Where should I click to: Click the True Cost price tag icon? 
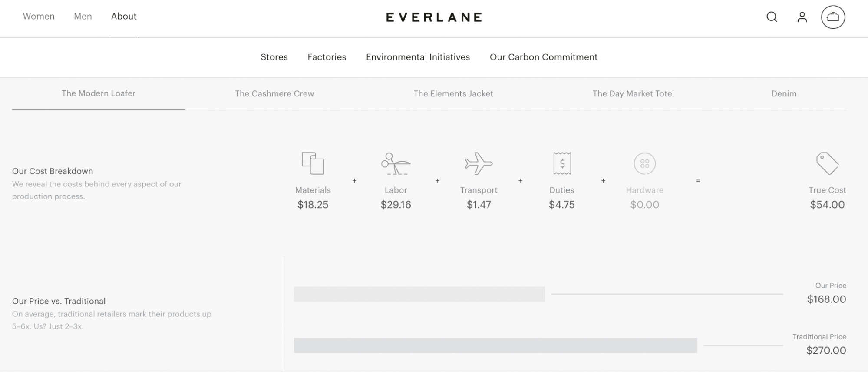[x=827, y=163]
